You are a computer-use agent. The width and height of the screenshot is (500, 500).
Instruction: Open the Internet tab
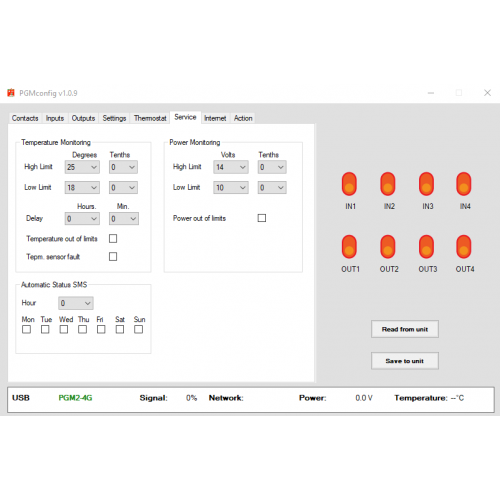(215, 118)
